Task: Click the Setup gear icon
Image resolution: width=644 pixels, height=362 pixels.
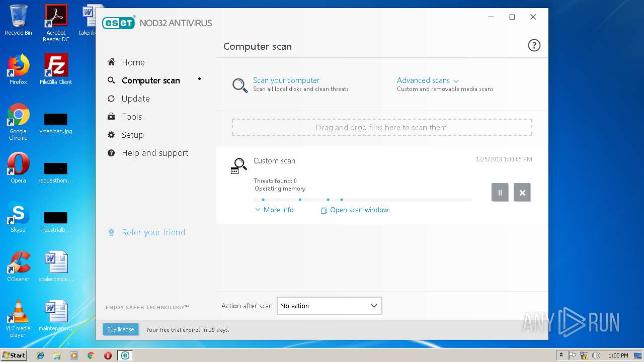Action: point(111,135)
